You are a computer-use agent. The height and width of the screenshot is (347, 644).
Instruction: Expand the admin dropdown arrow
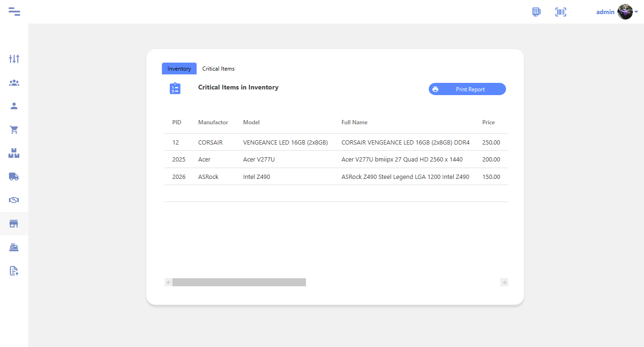tap(636, 12)
